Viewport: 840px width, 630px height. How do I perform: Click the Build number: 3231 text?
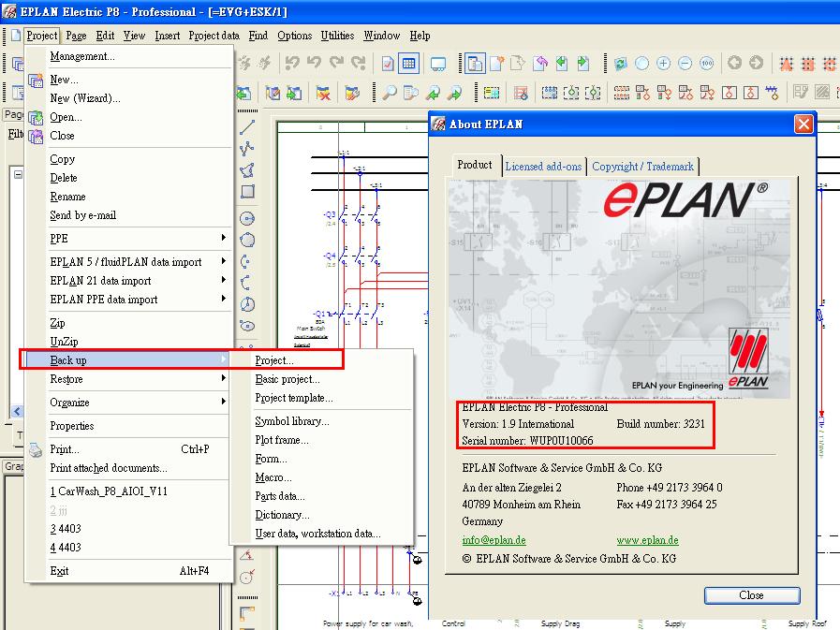coord(660,424)
